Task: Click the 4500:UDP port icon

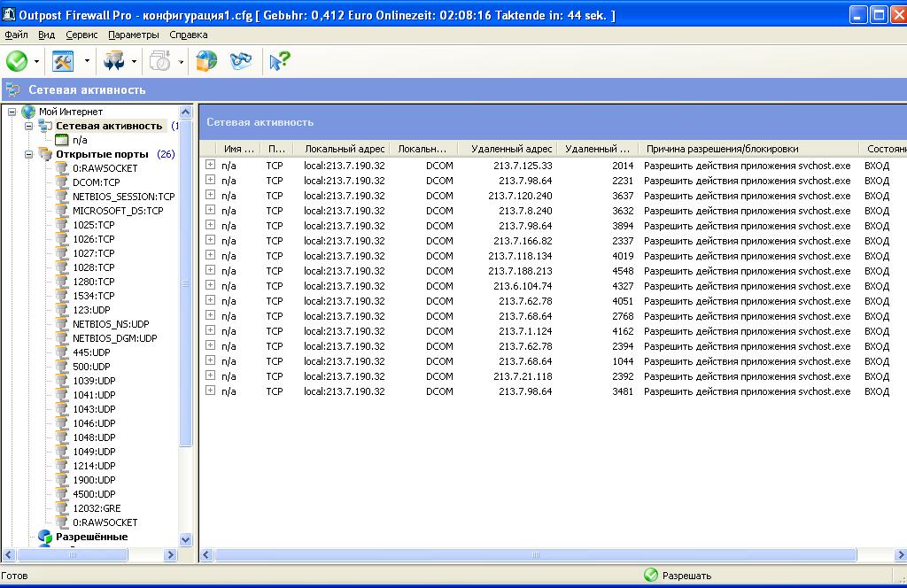Action: click(x=62, y=494)
